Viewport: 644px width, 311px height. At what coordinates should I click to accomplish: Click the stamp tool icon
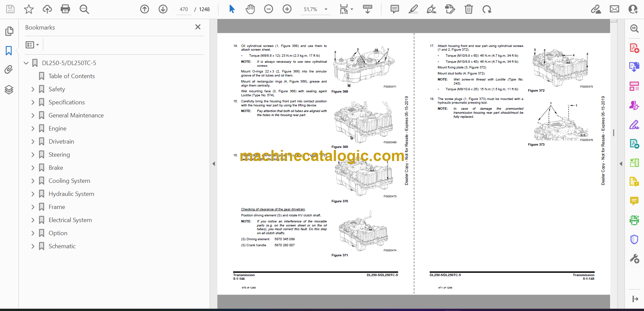coord(450,9)
